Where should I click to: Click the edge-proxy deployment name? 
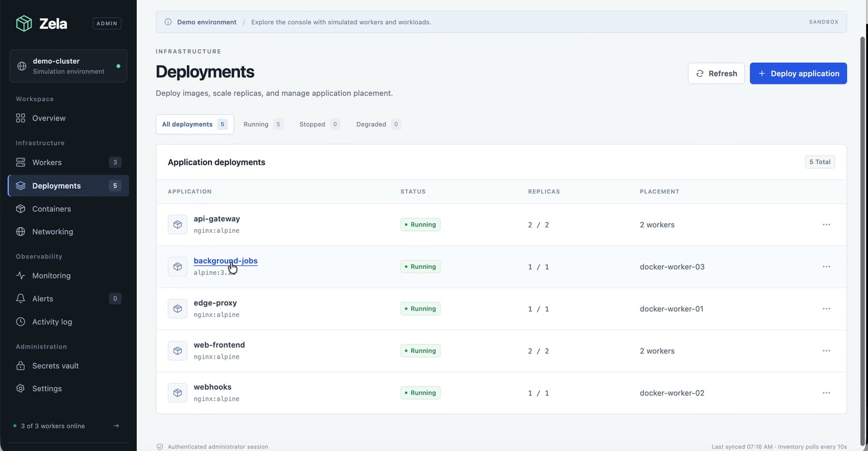point(215,303)
